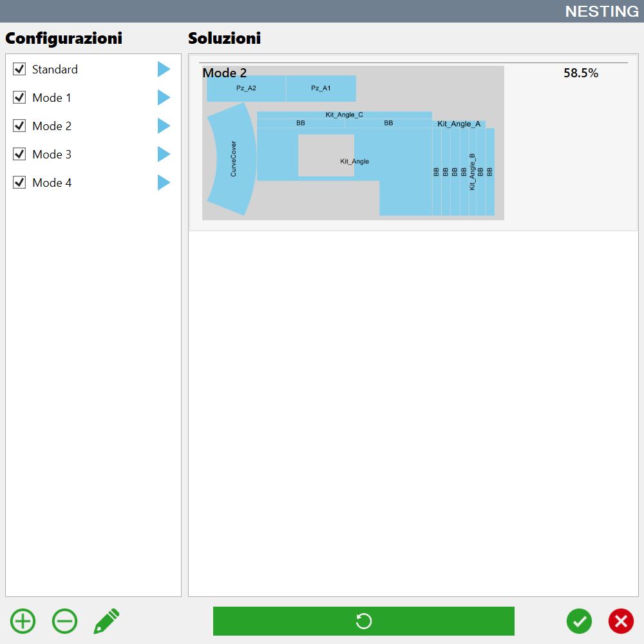Select the Mode 1 configuration label
The height and width of the screenshot is (644, 644).
pyautogui.click(x=52, y=98)
